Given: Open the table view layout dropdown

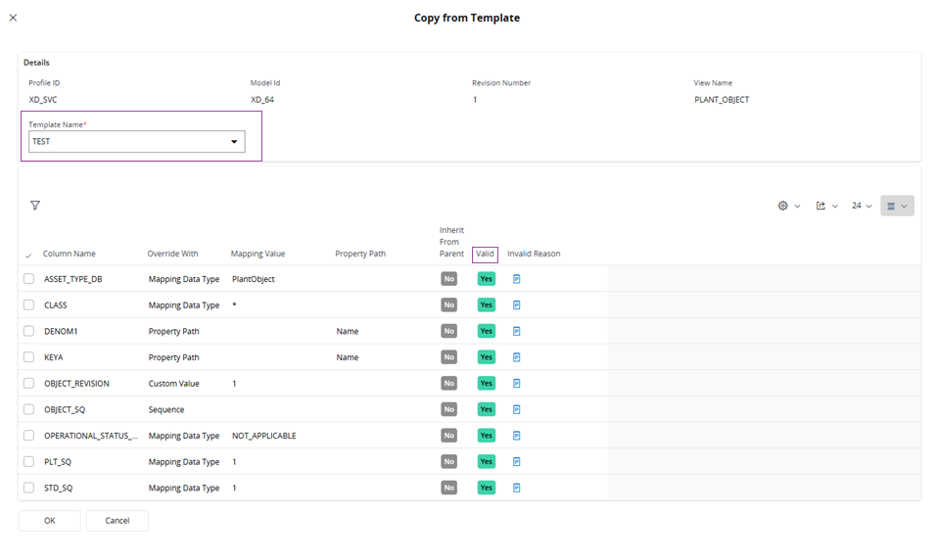Looking at the screenshot, I should click(x=896, y=206).
